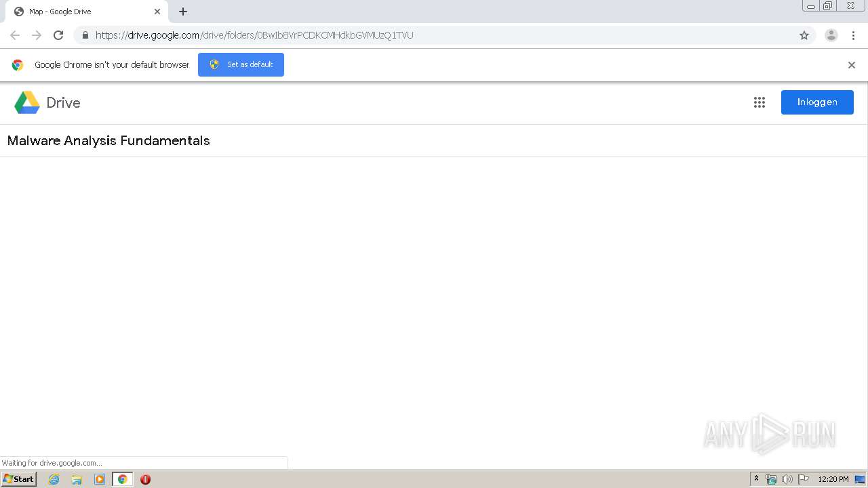Viewport: 868px width, 488px height.
Task: Show hidden system tray icons
Action: (x=757, y=479)
